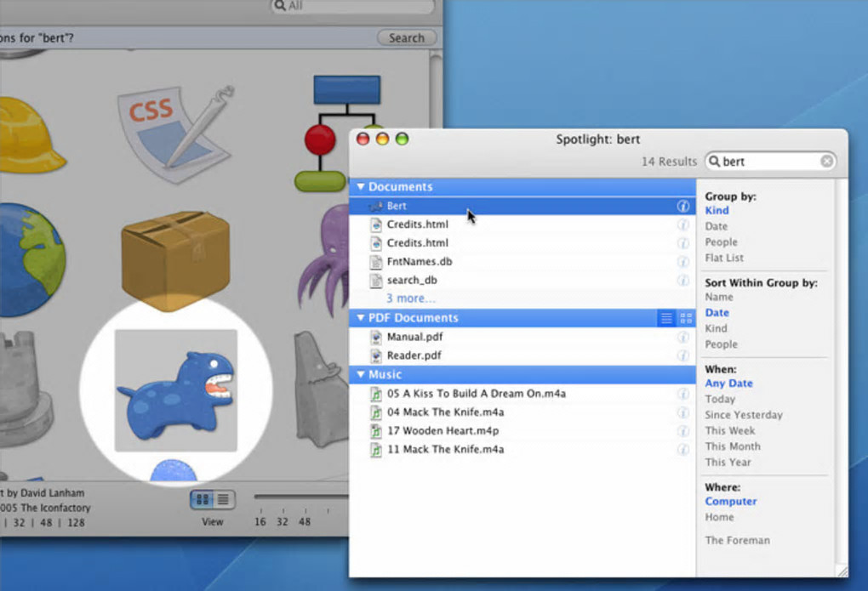This screenshot has height=591, width=868.
Task: Click info icon for search_db
Action: click(x=683, y=280)
